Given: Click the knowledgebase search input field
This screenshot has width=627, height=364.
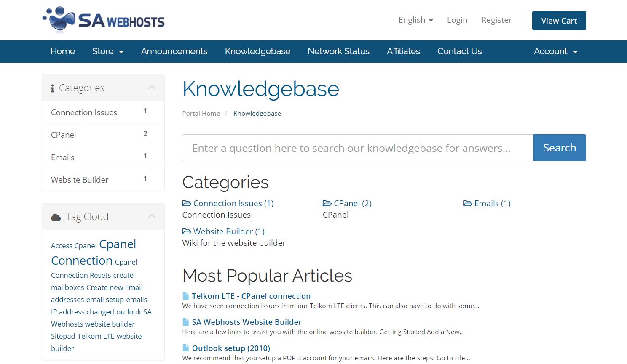Looking at the screenshot, I should point(358,148).
